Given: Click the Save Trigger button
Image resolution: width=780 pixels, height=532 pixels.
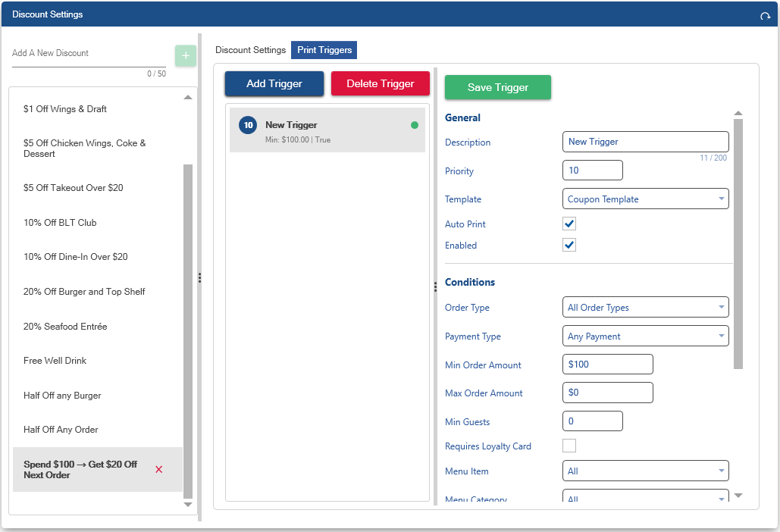Looking at the screenshot, I should [497, 87].
